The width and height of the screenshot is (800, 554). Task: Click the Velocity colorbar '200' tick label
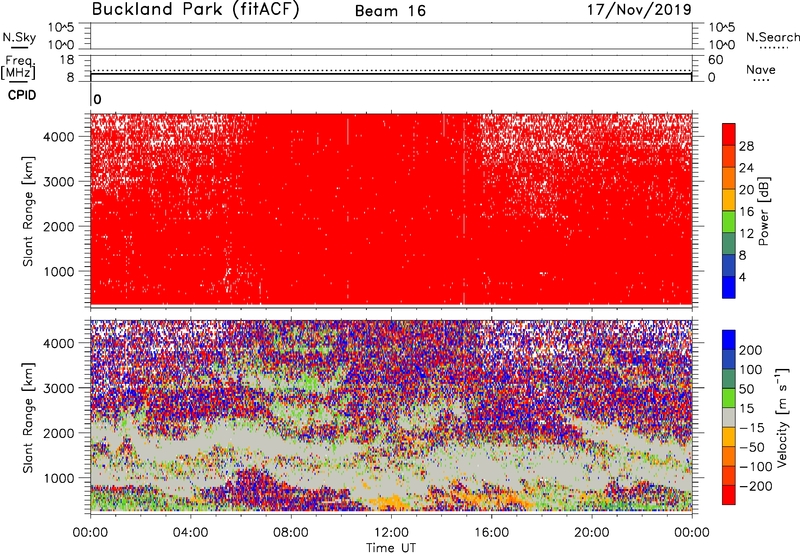click(x=751, y=350)
